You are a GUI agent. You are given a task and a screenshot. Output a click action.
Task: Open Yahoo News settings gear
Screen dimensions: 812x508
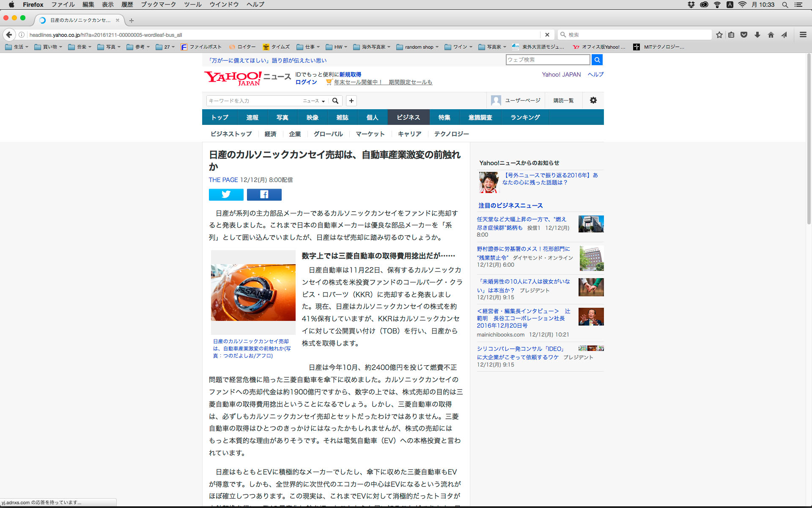click(593, 100)
